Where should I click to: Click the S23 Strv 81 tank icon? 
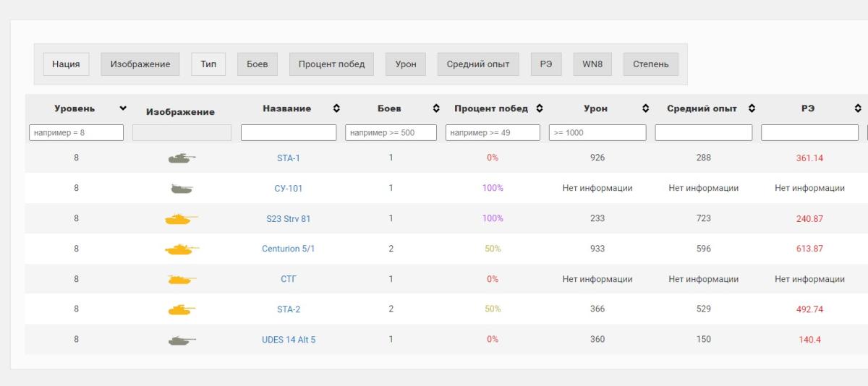pyautogui.click(x=181, y=219)
